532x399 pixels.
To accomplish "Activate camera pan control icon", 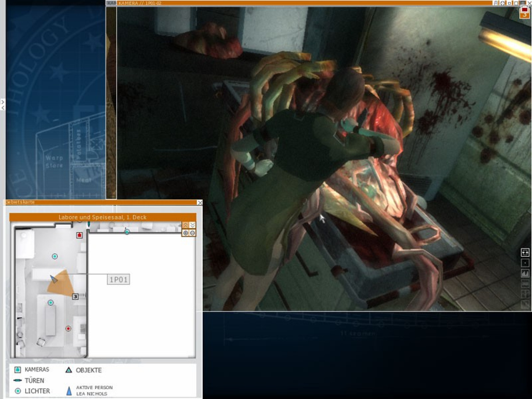I will click(525, 252).
